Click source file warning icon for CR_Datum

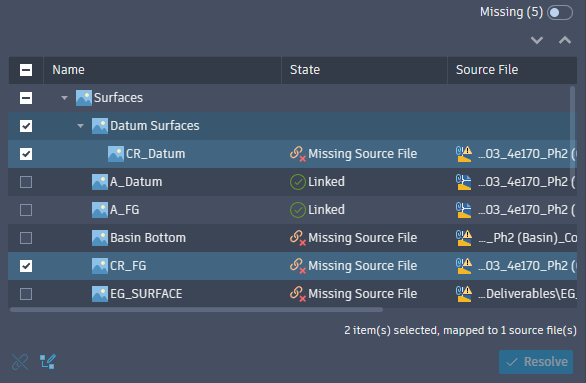coord(464,154)
